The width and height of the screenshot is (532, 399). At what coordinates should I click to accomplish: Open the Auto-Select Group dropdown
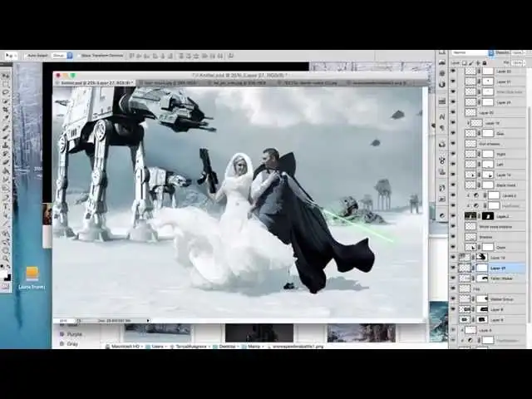pyautogui.click(x=62, y=56)
